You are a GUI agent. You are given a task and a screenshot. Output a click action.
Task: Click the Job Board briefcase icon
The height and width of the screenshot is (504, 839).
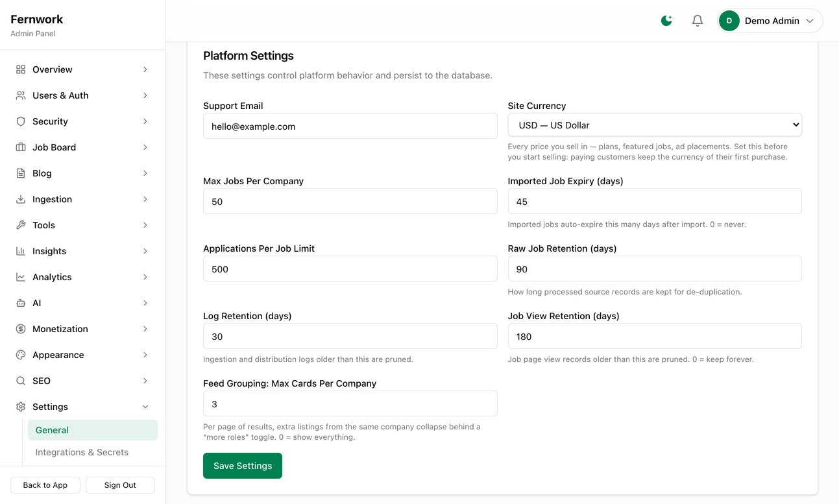pyautogui.click(x=21, y=147)
